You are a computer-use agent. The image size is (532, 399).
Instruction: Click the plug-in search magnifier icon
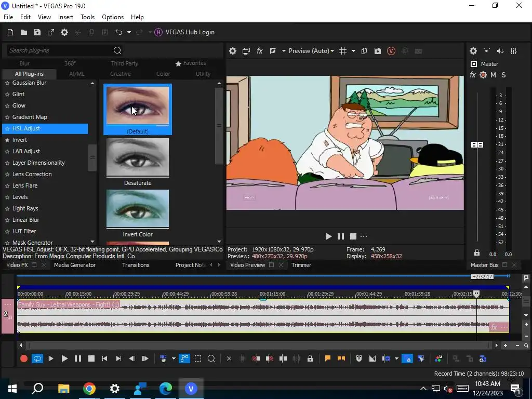[x=117, y=50]
